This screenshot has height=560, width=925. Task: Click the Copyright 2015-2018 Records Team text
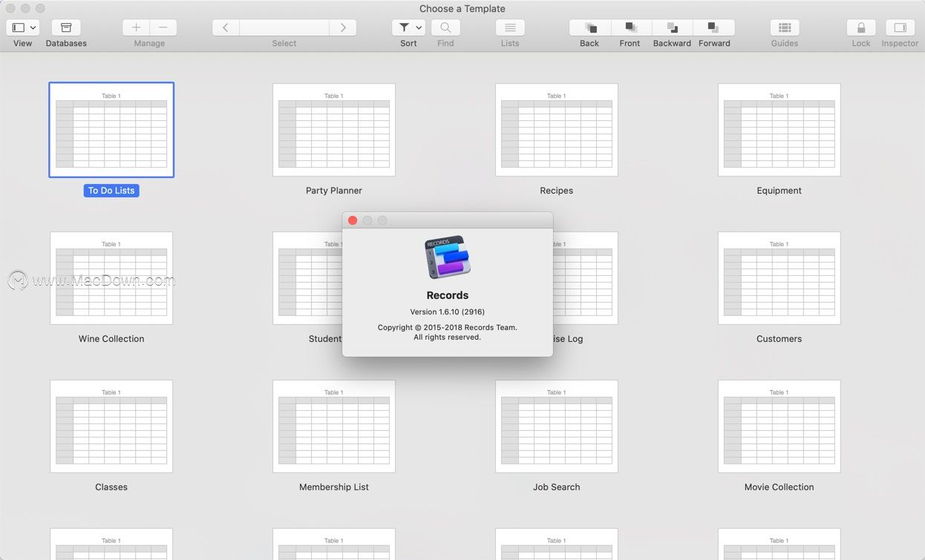[448, 327]
